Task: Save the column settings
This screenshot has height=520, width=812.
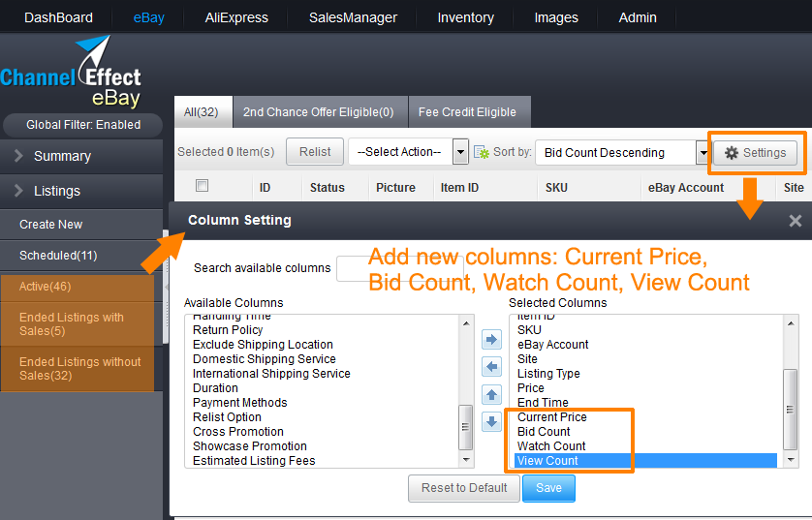Action: tap(549, 488)
